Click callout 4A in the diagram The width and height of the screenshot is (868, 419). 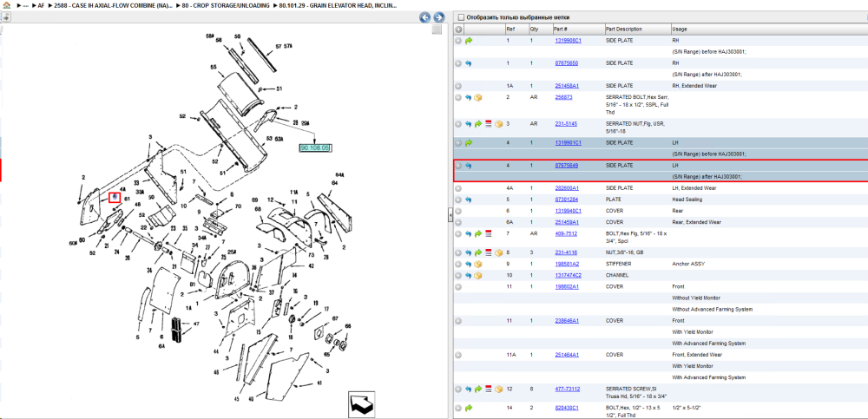click(x=122, y=189)
